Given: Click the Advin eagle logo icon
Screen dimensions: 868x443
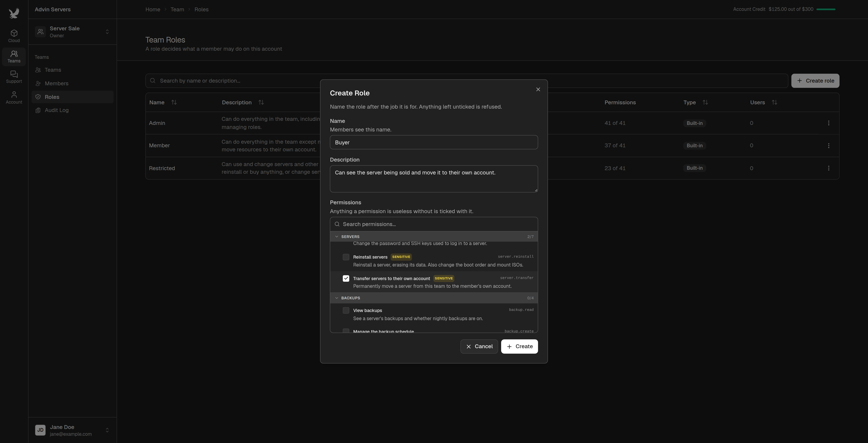Looking at the screenshot, I should pyautogui.click(x=14, y=13).
